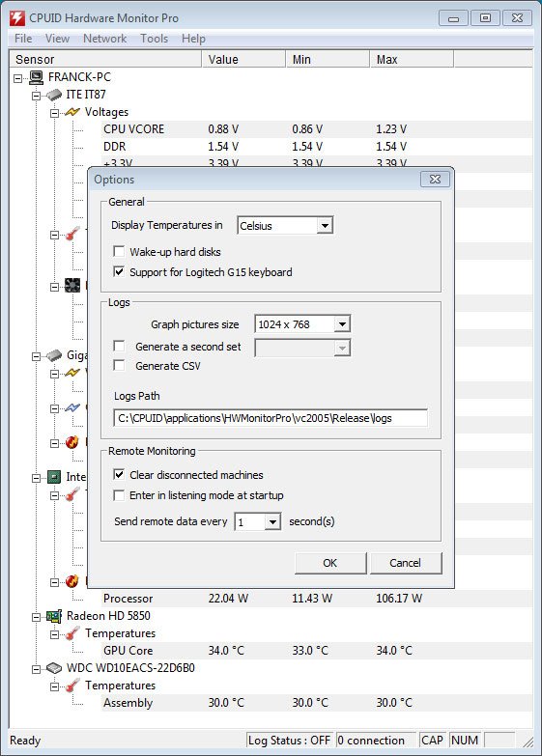Collapse the ITE IT87 tree node
This screenshot has width=542, height=756.
coord(36,96)
